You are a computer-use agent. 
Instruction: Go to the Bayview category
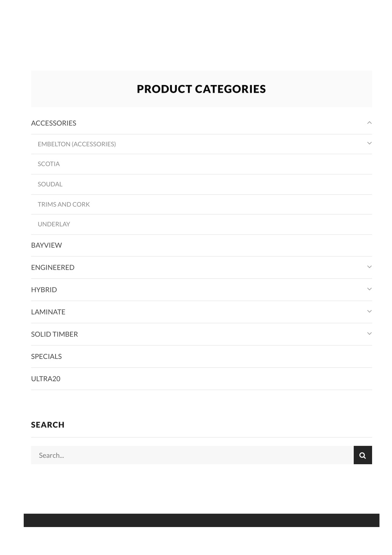46,245
